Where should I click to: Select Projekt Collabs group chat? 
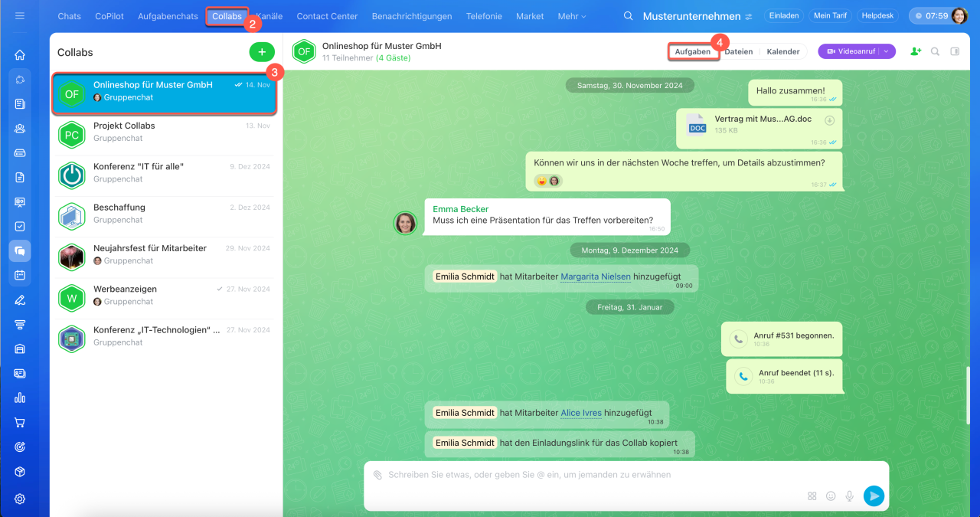click(165, 135)
